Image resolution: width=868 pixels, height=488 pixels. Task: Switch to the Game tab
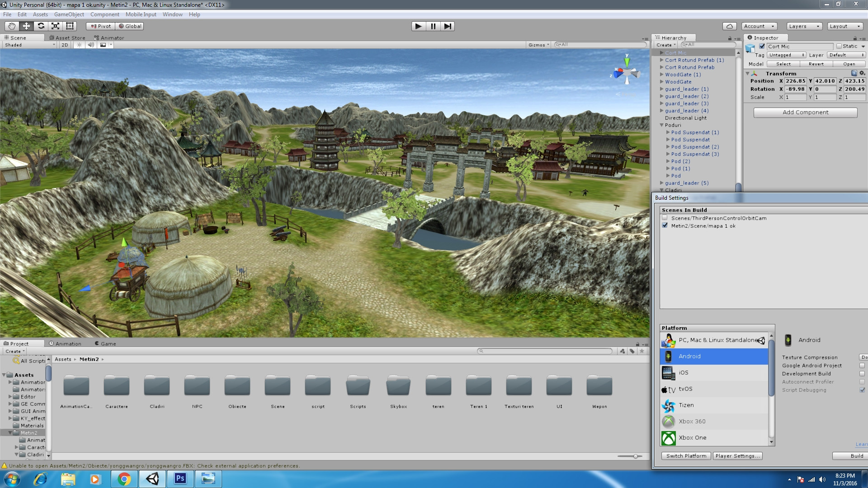(x=108, y=343)
